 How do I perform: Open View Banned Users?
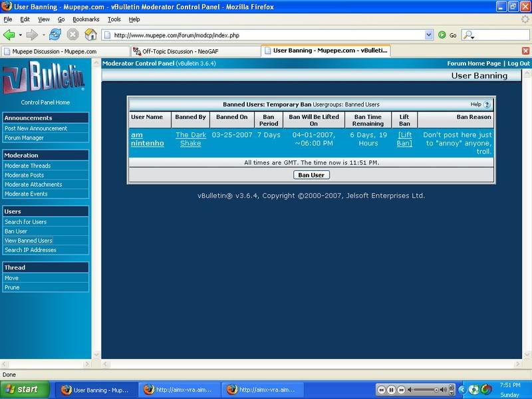pos(29,241)
